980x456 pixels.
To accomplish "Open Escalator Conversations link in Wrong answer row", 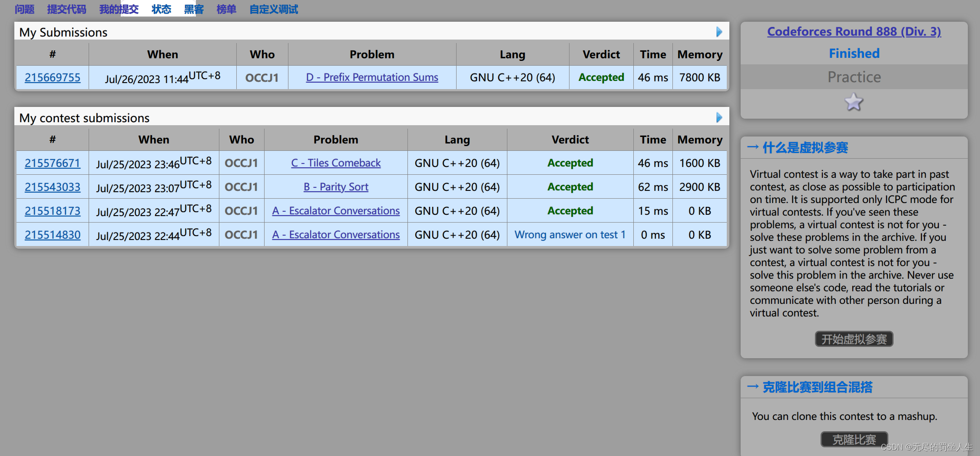I will pyautogui.click(x=336, y=235).
